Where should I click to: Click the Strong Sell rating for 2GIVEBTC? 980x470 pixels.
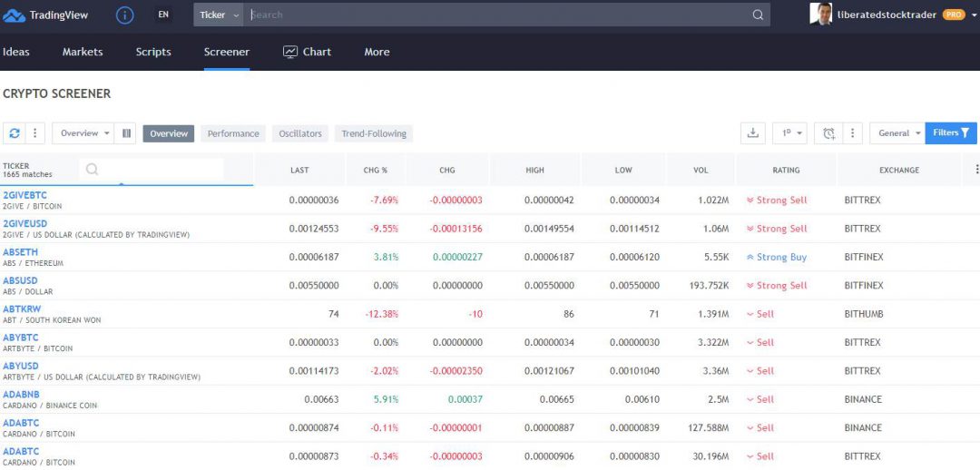coord(776,200)
